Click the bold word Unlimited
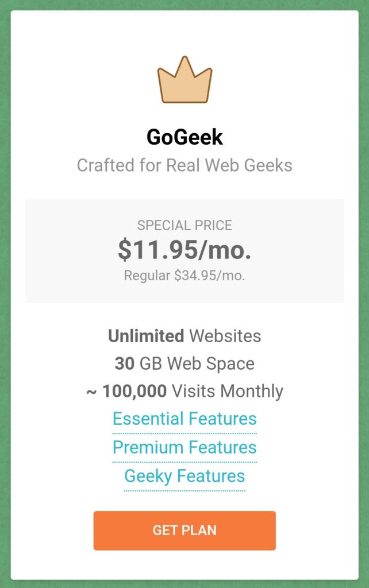The image size is (369, 588). point(146,336)
